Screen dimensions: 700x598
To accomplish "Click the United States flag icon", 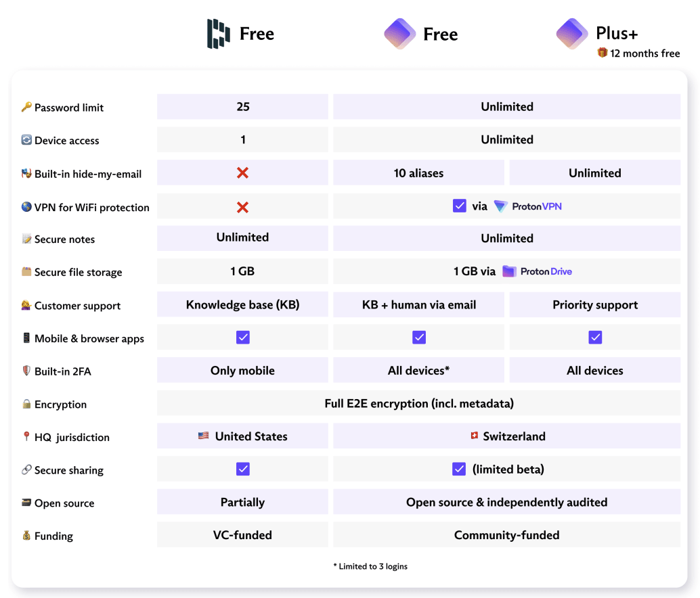I will pyautogui.click(x=203, y=436).
